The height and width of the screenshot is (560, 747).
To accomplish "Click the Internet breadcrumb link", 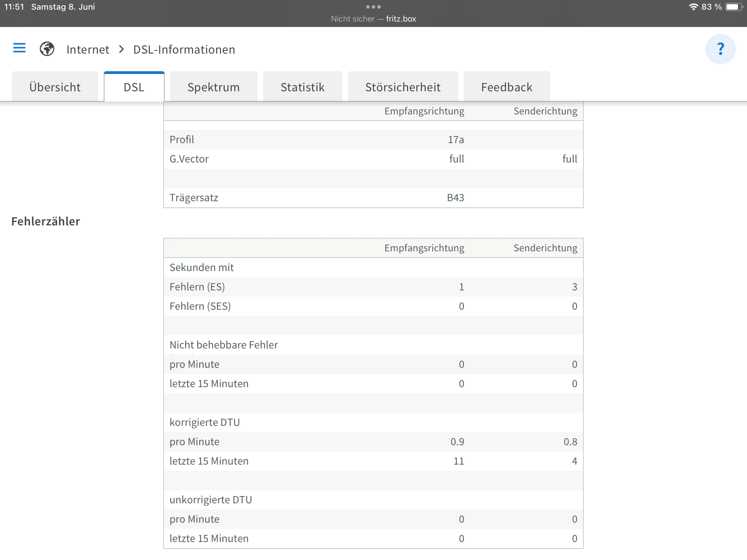I will click(x=88, y=49).
